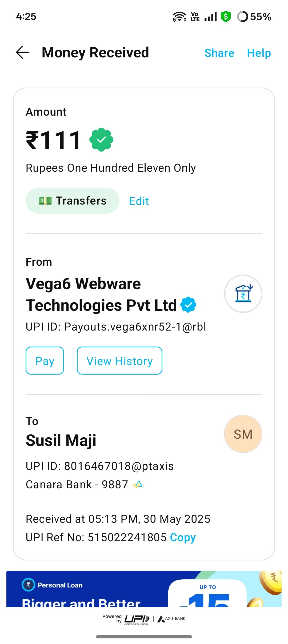Tap the home gesture bar

[144, 637]
